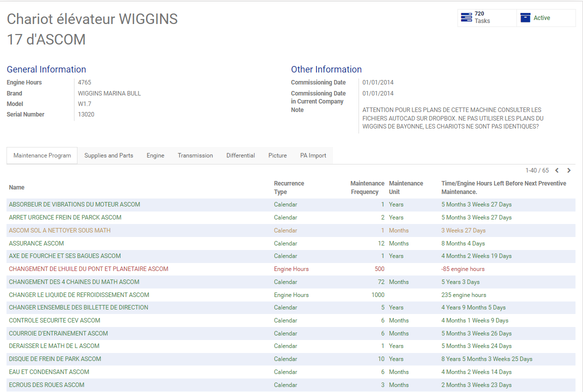Go to previous page of maintenance records
This screenshot has height=392, width=583.
point(557,170)
